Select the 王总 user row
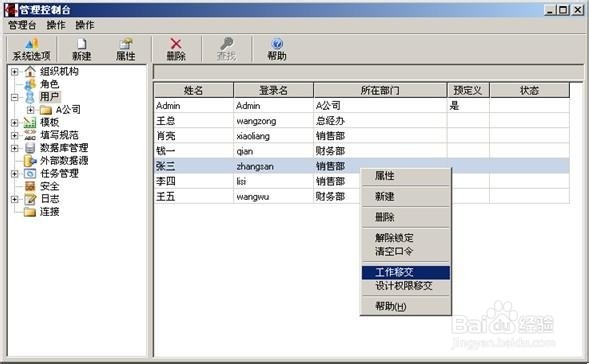 pyautogui.click(x=362, y=121)
